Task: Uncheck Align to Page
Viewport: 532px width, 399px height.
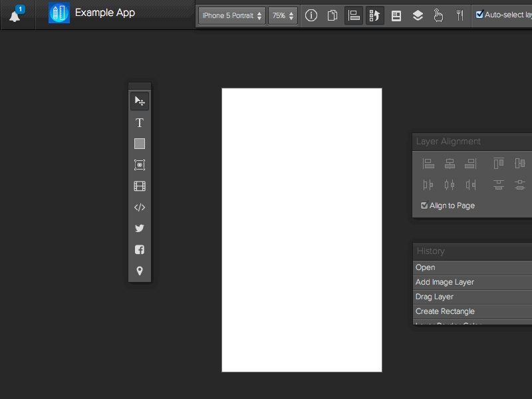Action: coord(424,205)
